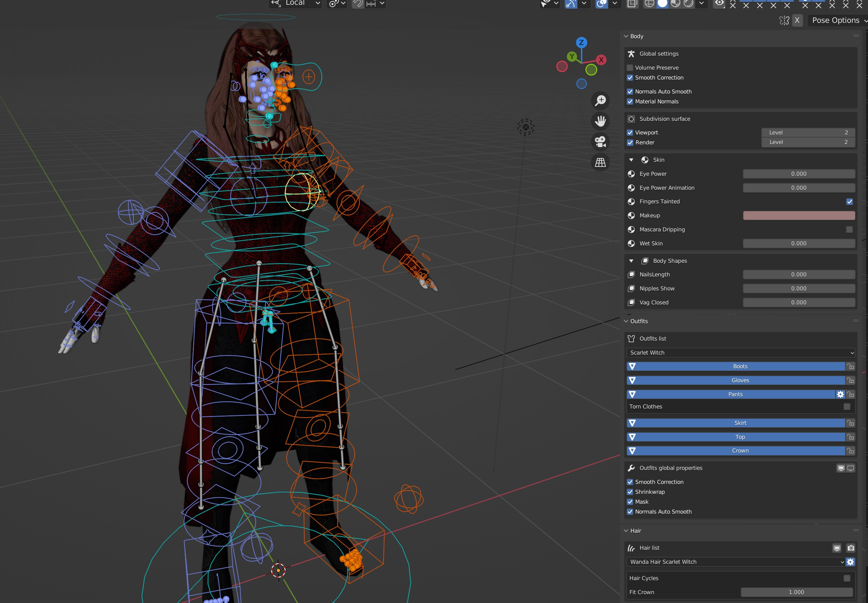Switch orthographic view using the grid icon
The height and width of the screenshot is (603, 868).
(600, 162)
